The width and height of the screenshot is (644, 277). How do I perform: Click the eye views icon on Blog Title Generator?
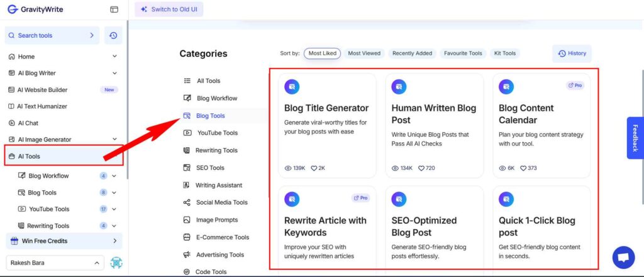click(x=288, y=168)
